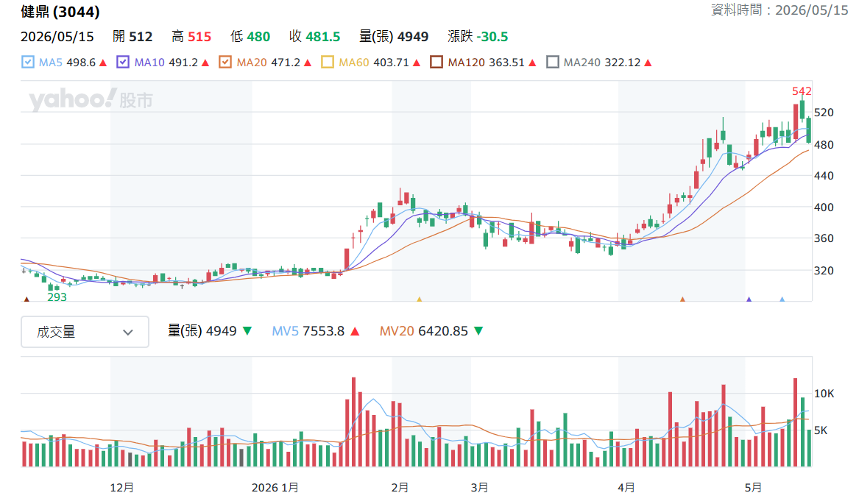Click the close price 收 481.5

pos(315,37)
